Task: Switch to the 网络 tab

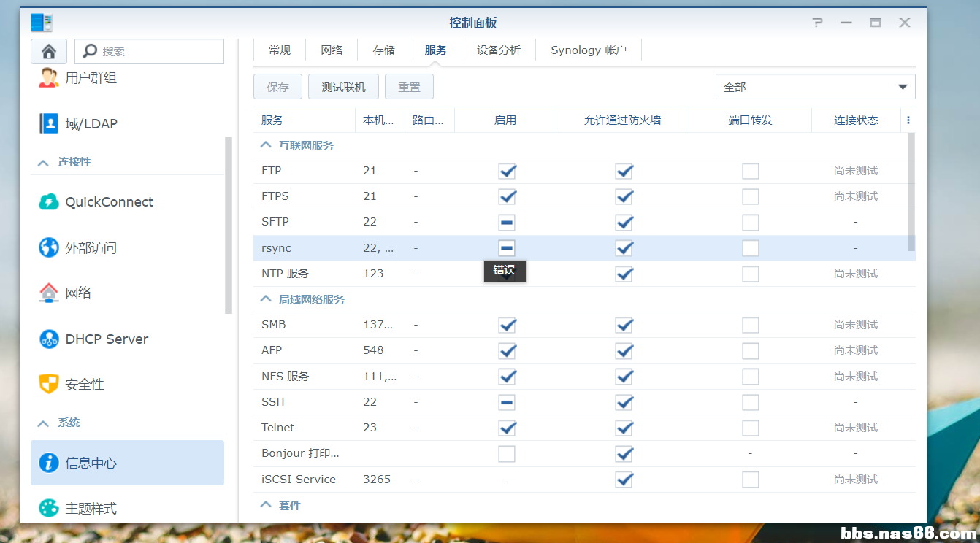Action: [x=332, y=50]
